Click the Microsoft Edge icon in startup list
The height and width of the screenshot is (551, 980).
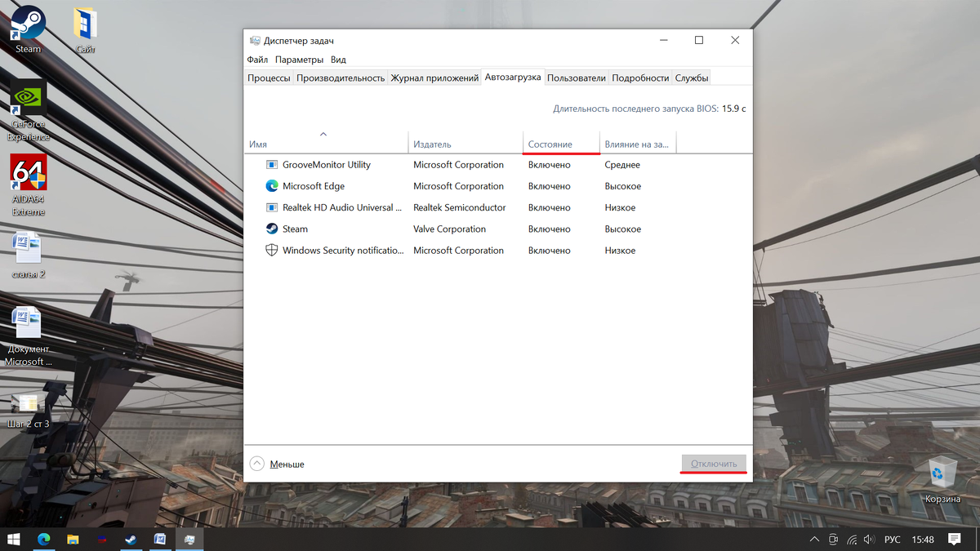click(x=272, y=186)
